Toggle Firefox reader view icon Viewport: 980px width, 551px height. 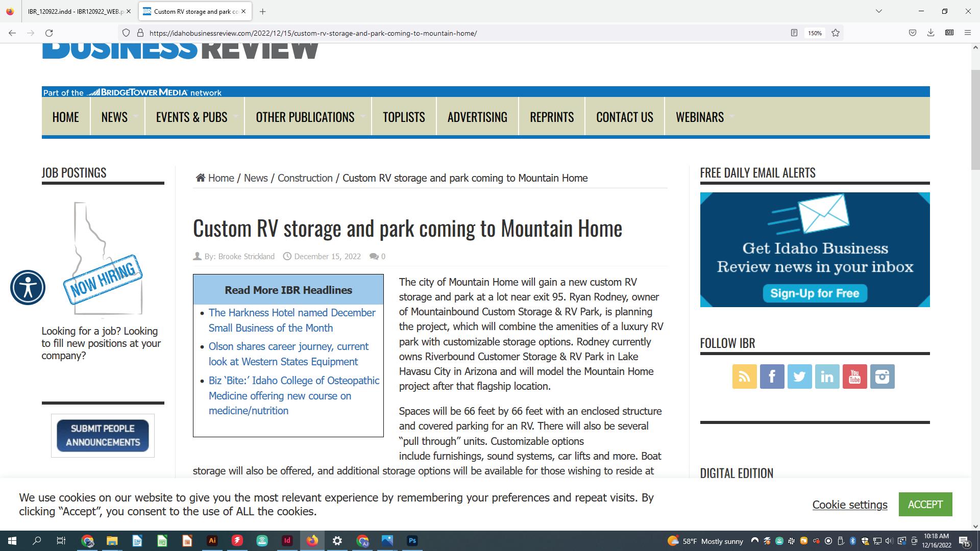click(794, 33)
